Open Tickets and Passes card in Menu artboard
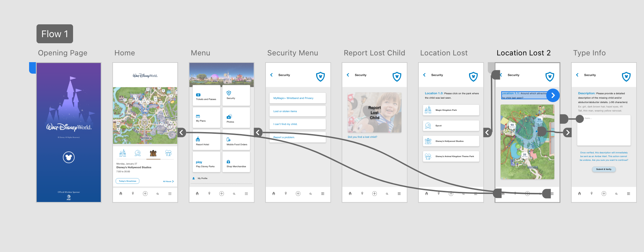This screenshot has height=252, width=644. click(x=206, y=96)
